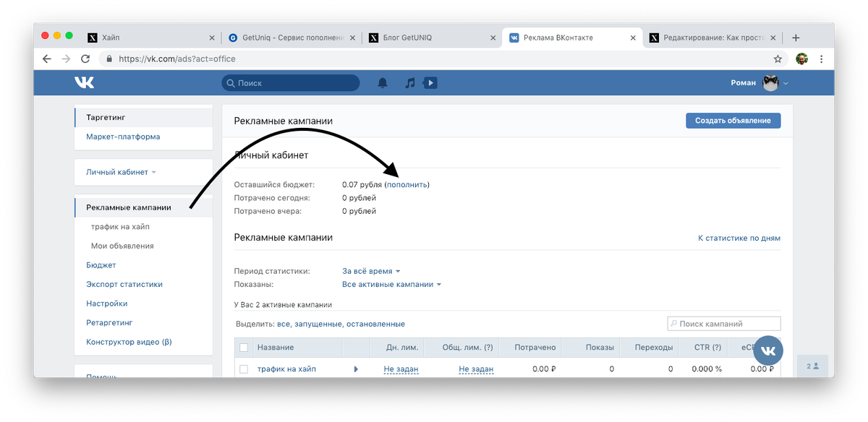Open the За всё время period dropdown
868x422 pixels.
371,271
